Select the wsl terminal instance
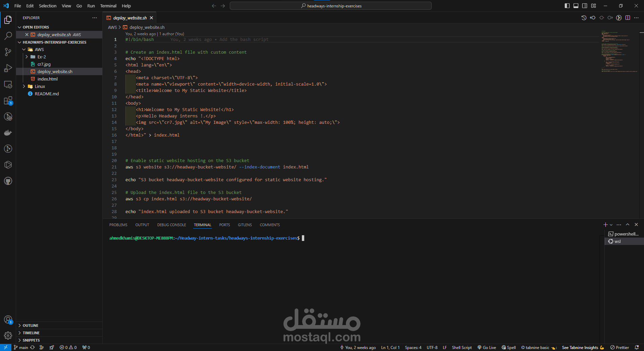The height and width of the screenshot is (351, 644). 624,241
